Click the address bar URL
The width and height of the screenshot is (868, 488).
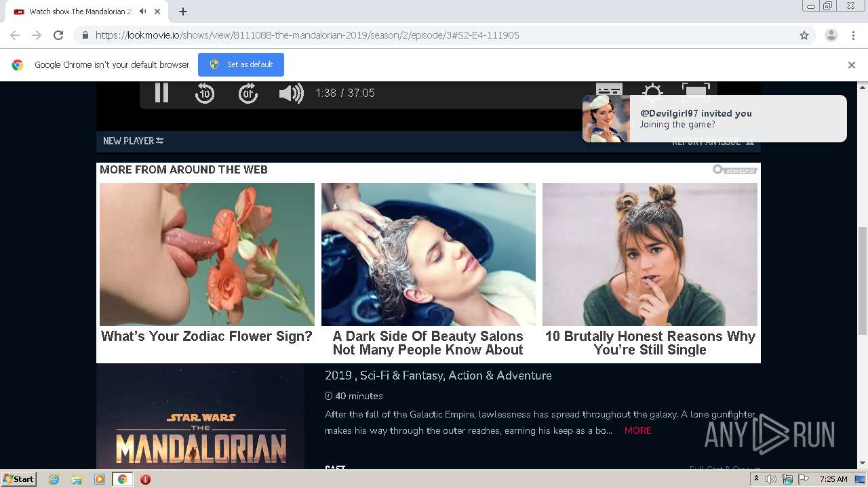(x=307, y=35)
